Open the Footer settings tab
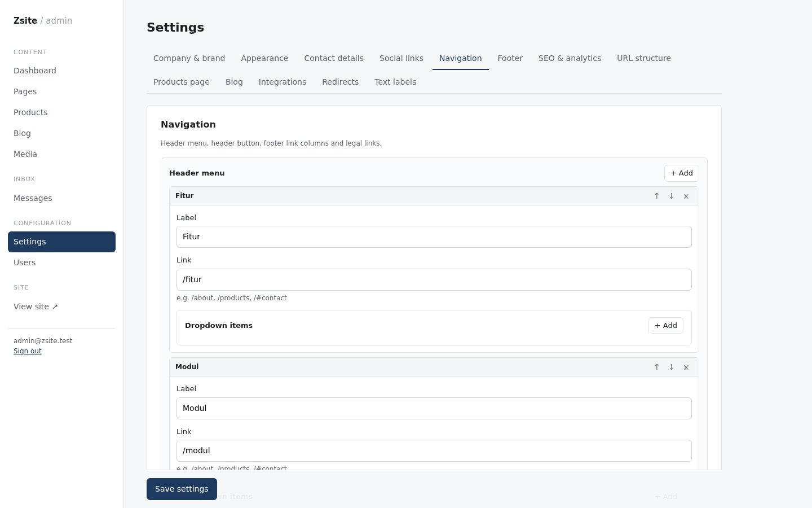This screenshot has height=508, width=812. tap(510, 58)
